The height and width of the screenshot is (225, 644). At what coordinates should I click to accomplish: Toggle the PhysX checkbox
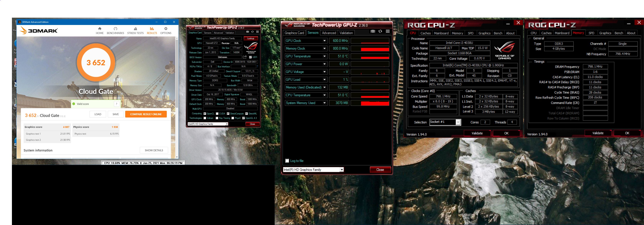point(233,118)
